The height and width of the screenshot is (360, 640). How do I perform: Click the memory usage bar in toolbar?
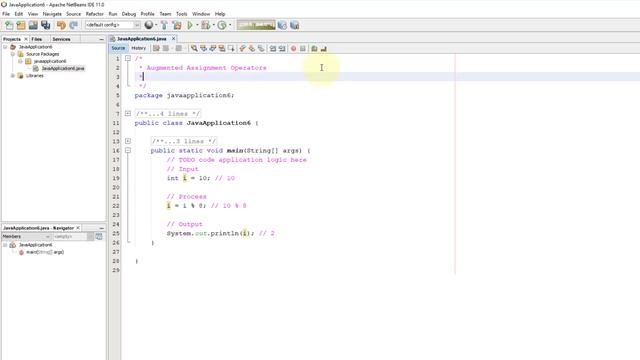[x=256, y=25]
